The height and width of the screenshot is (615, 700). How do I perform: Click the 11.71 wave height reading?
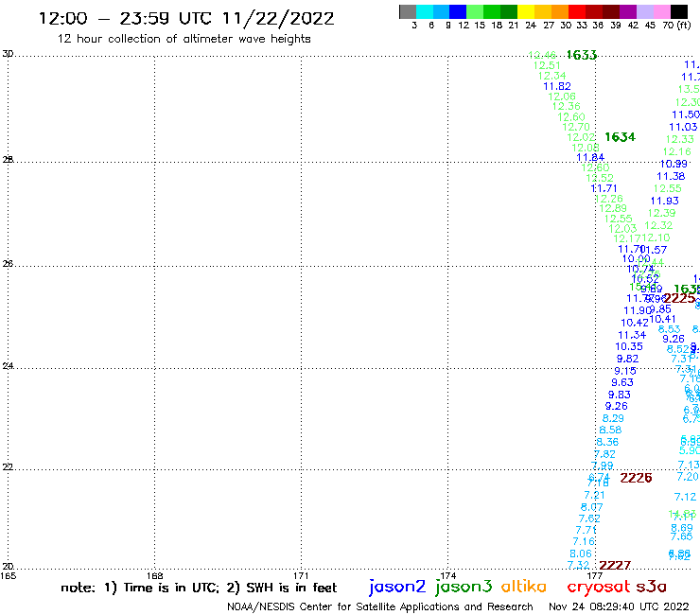(x=604, y=188)
